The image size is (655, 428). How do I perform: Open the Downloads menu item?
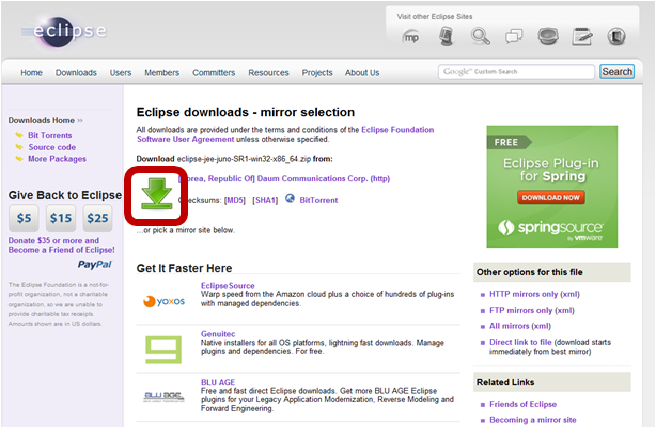coord(76,73)
